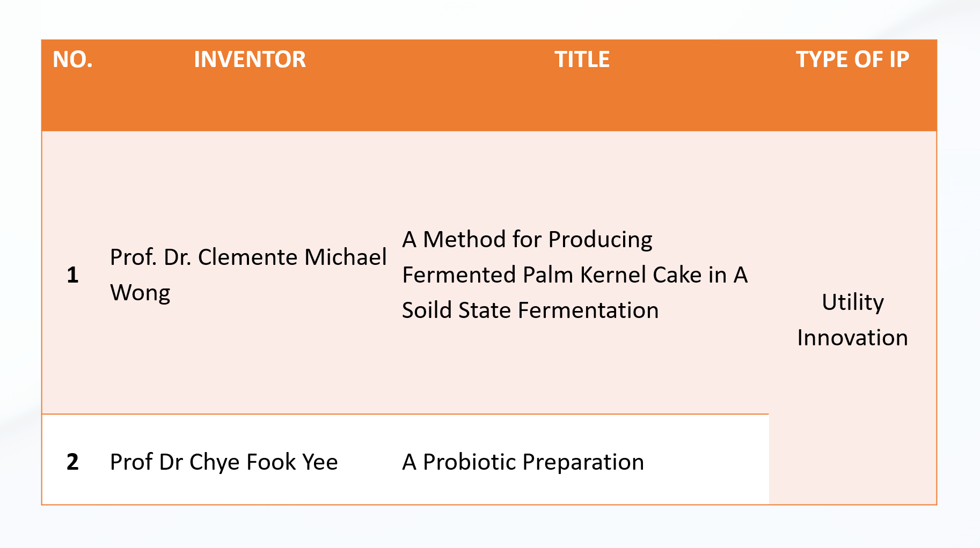Click the word Wong in inventor cell
Image resolution: width=980 pixels, height=548 pixels.
140,293
